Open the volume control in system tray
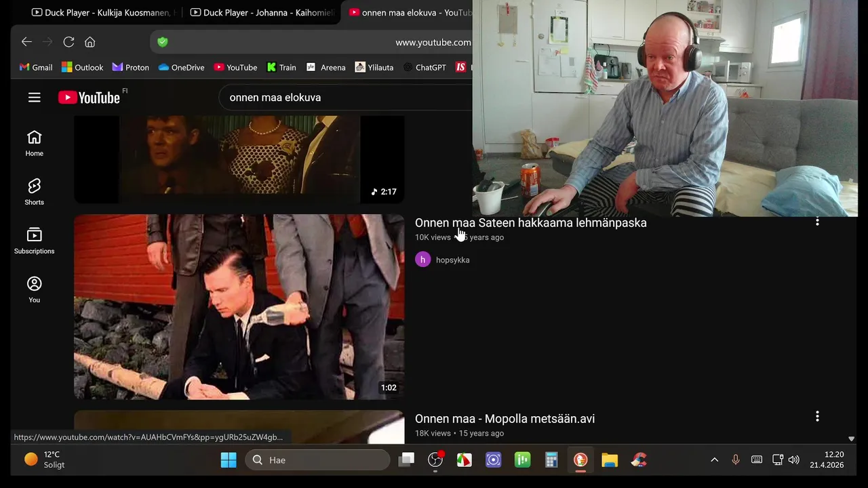Image resolution: width=868 pixels, height=488 pixels. pyautogui.click(x=794, y=460)
